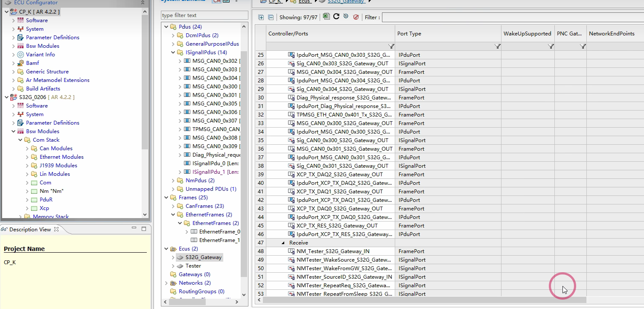Expand Networks (2) node

tap(166, 283)
